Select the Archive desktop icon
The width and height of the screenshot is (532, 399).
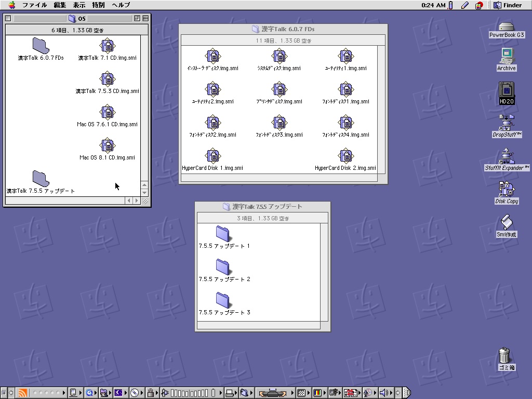507,56
